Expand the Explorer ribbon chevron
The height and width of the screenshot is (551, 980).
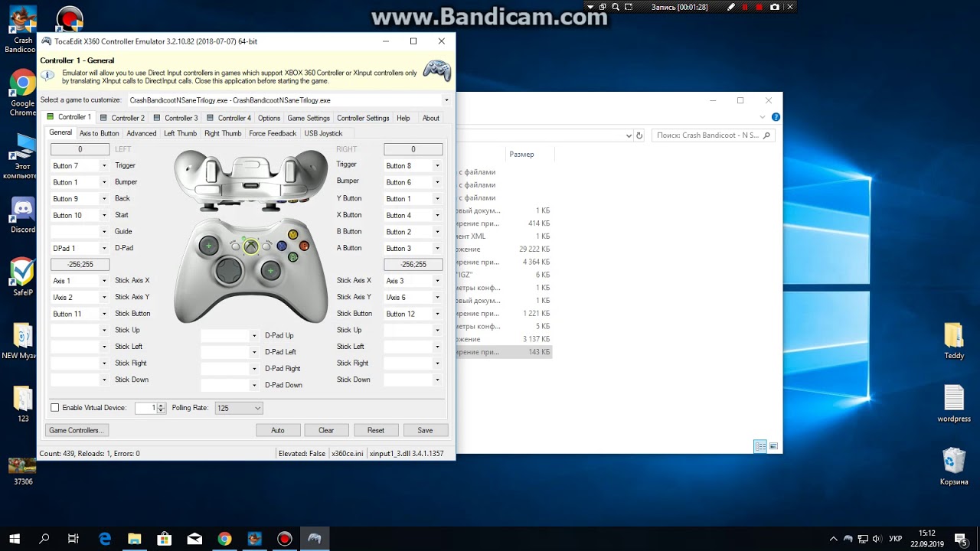pyautogui.click(x=763, y=117)
